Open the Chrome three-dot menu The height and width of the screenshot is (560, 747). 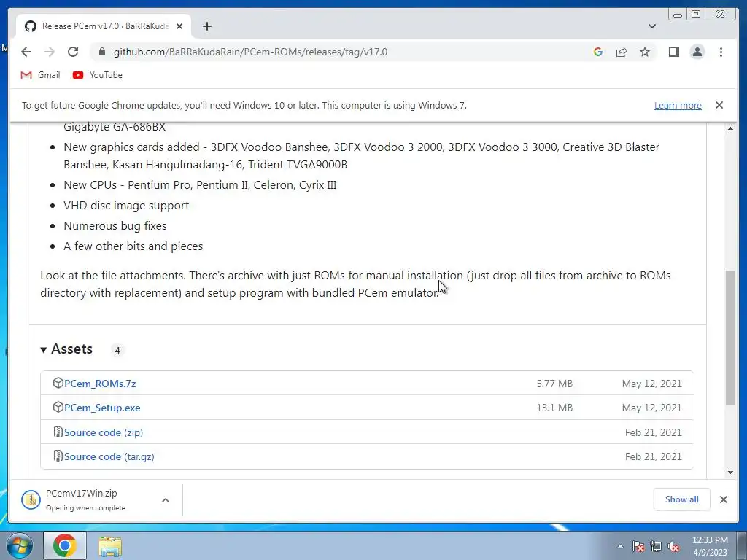click(721, 52)
